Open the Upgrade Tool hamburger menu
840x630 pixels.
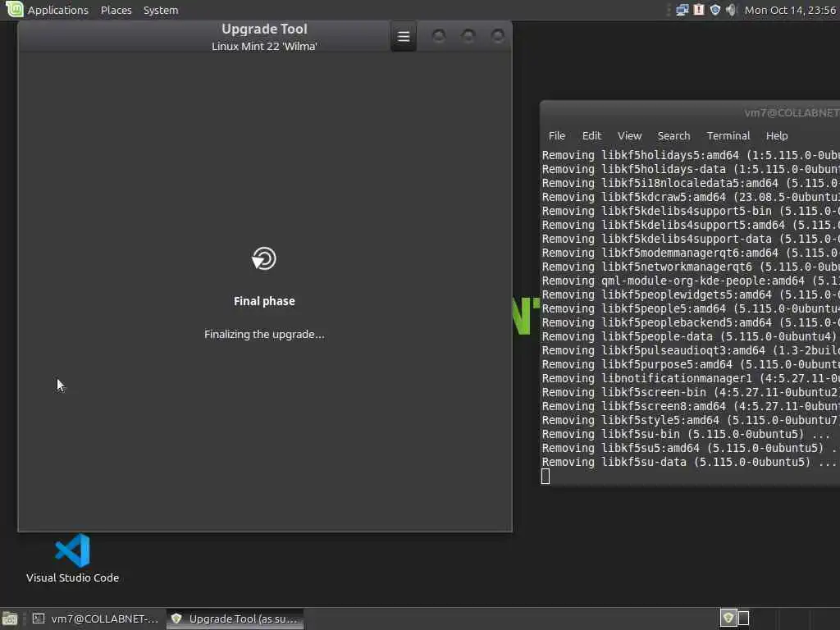coord(404,36)
